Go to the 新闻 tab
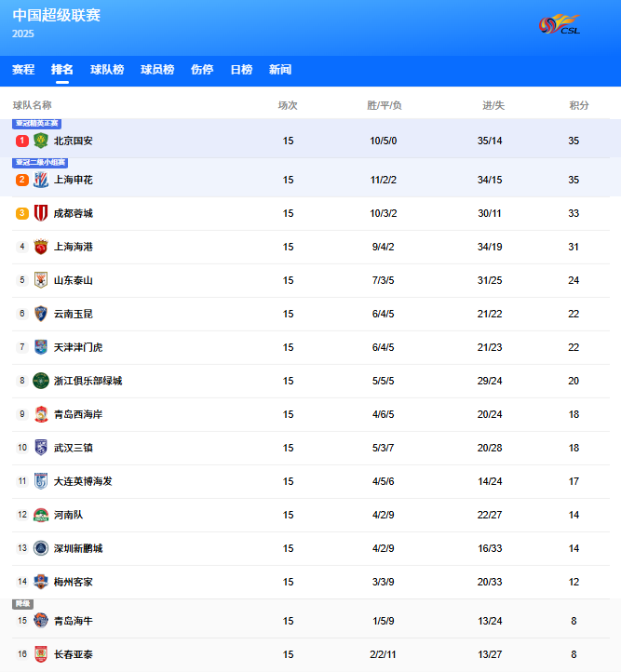621x672 pixels. coord(280,70)
